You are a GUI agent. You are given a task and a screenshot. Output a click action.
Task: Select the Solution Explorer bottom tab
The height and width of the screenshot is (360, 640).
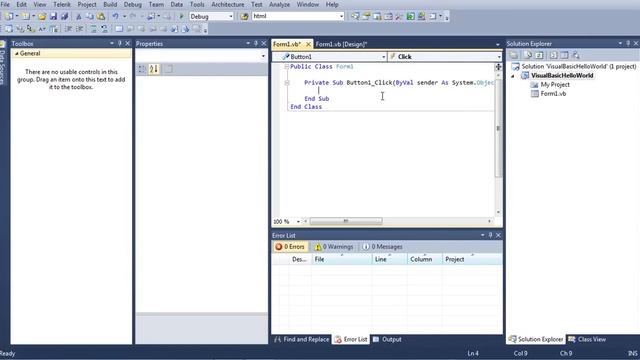tap(536, 339)
